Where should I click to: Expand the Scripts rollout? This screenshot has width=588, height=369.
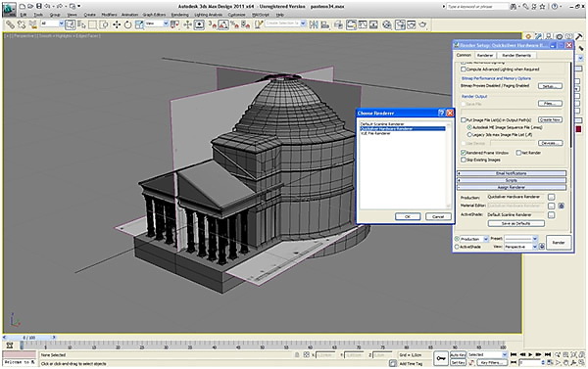[512, 180]
